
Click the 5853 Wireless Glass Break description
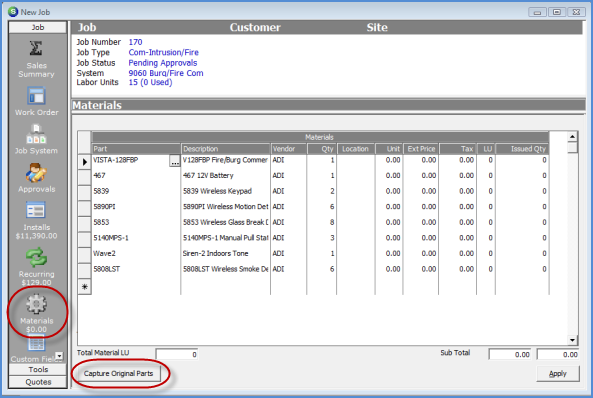pos(226,222)
